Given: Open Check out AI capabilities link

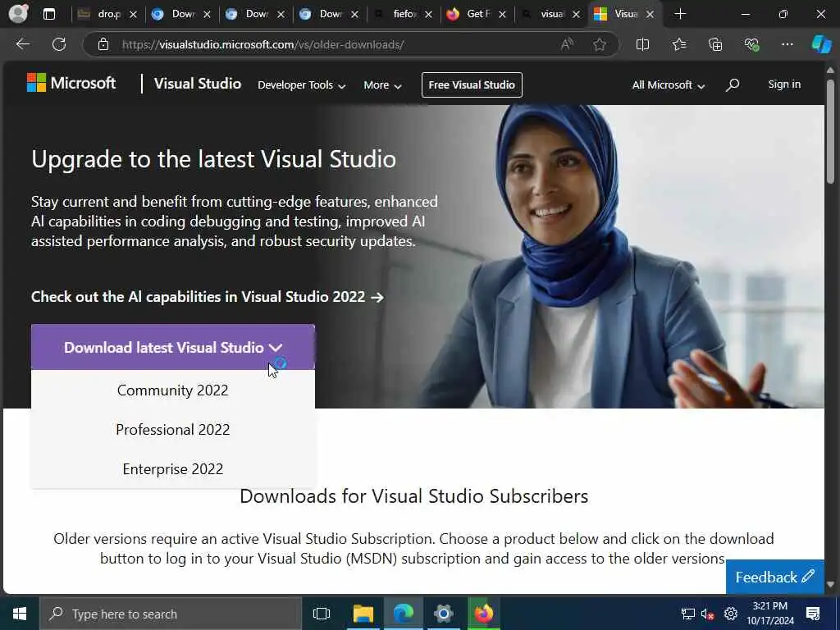Looking at the screenshot, I should coord(208,297).
